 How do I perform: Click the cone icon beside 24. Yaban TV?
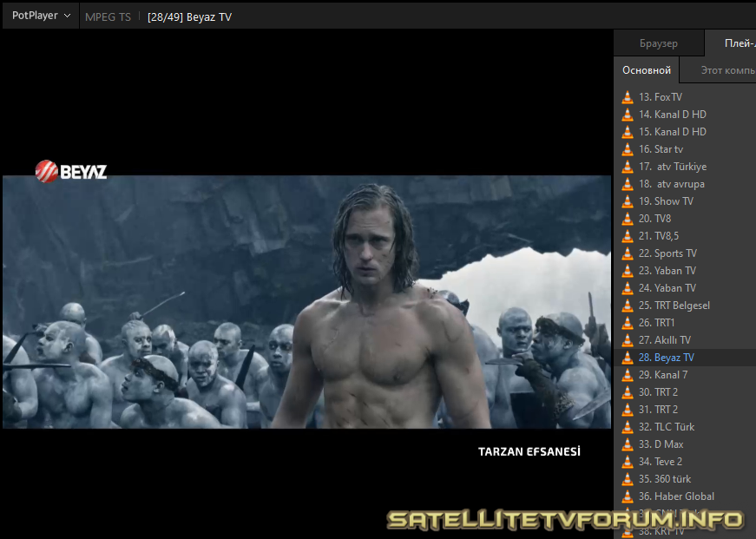coord(628,288)
